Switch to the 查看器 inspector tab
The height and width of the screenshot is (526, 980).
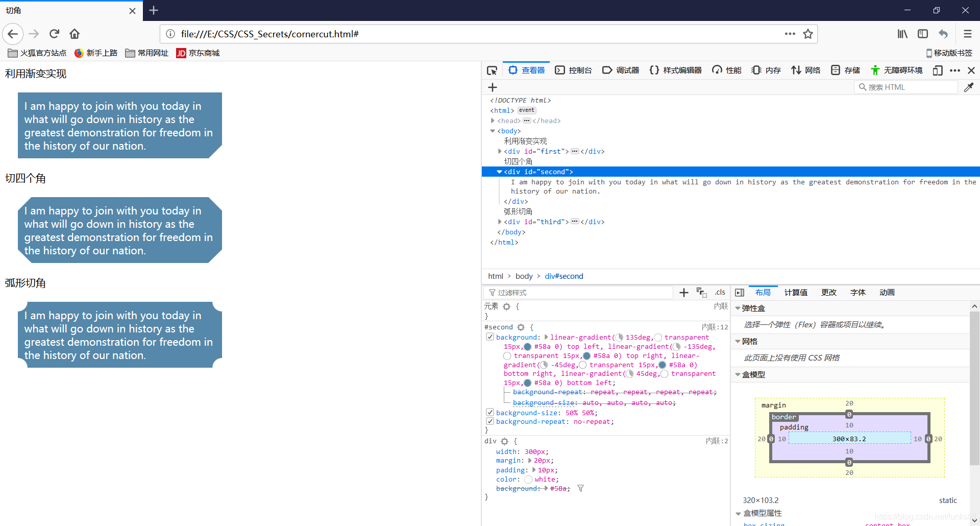coord(526,70)
